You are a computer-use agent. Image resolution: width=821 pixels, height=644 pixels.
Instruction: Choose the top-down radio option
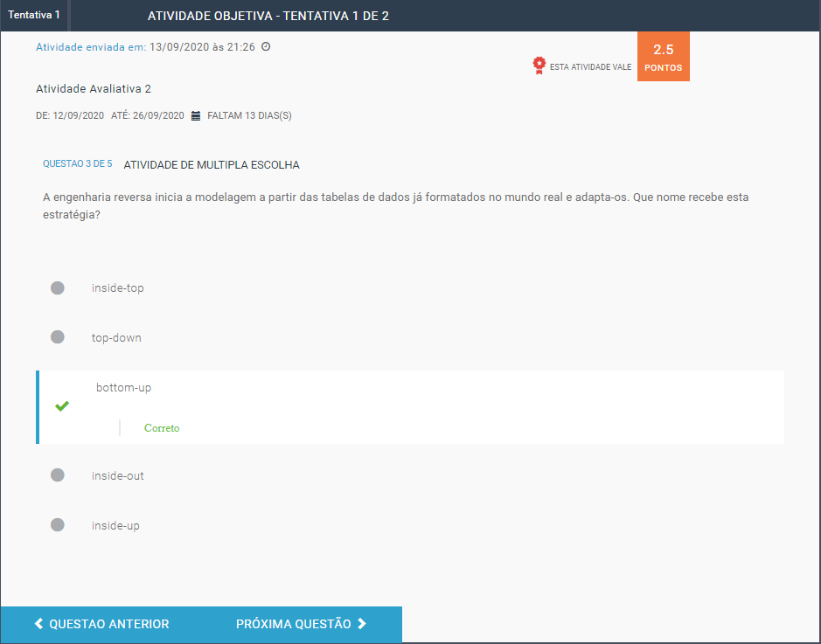58,337
